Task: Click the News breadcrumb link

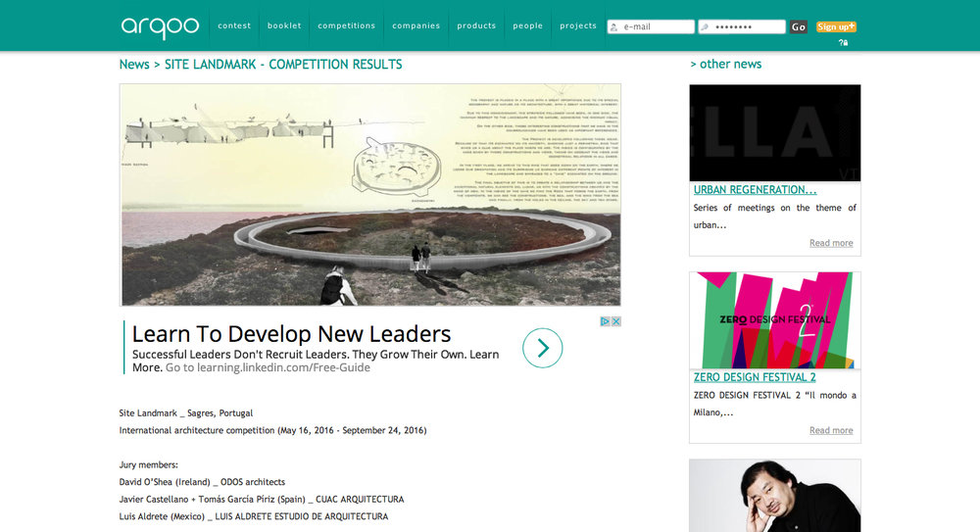Action: 134,65
